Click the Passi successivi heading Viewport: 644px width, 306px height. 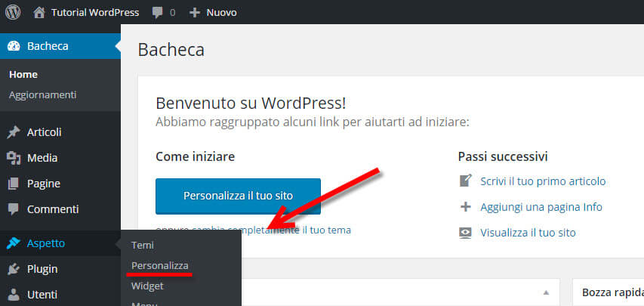tap(503, 156)
